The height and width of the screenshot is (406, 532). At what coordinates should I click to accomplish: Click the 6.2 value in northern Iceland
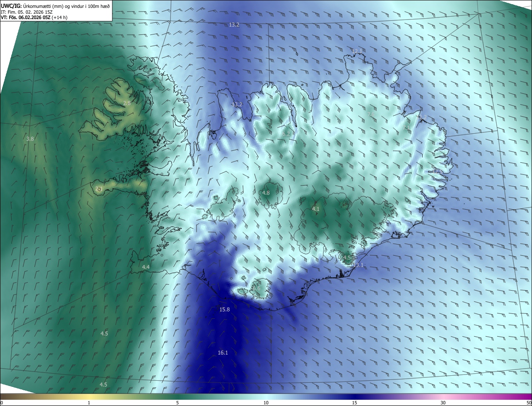[x=286, y=134]
